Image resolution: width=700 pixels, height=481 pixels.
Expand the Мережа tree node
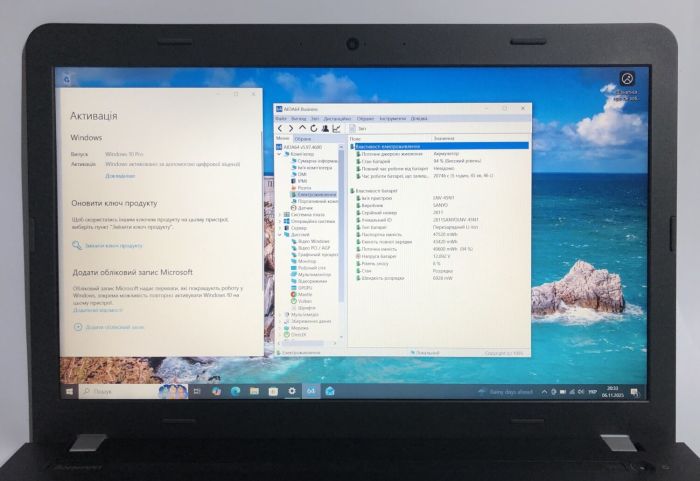pyautogui.click(x=280, y=328)
